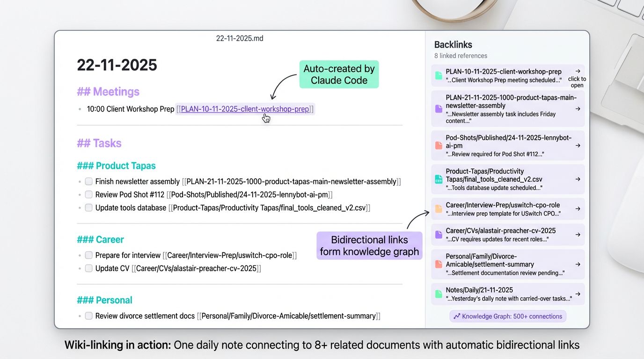Image resolution: width=644 pixels, height=359 pixels.
Task: Click the arrow on the settlement-summary backlink
Action: 578,264
